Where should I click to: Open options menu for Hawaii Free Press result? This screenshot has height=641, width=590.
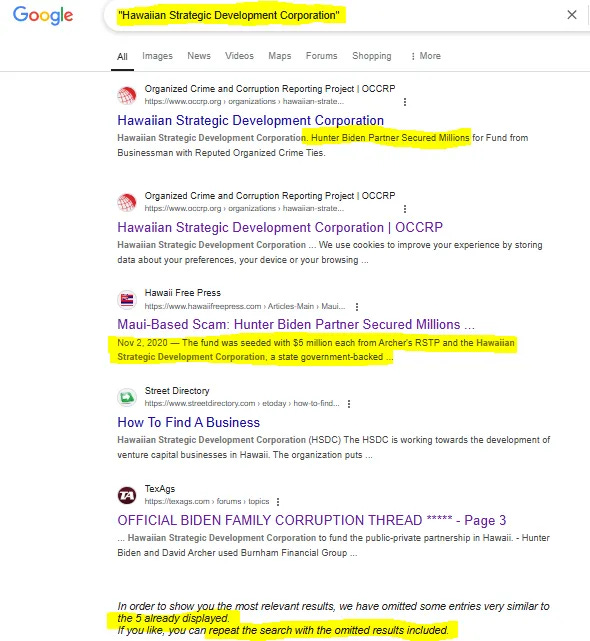pyautogui.click(x=357, y=307)
